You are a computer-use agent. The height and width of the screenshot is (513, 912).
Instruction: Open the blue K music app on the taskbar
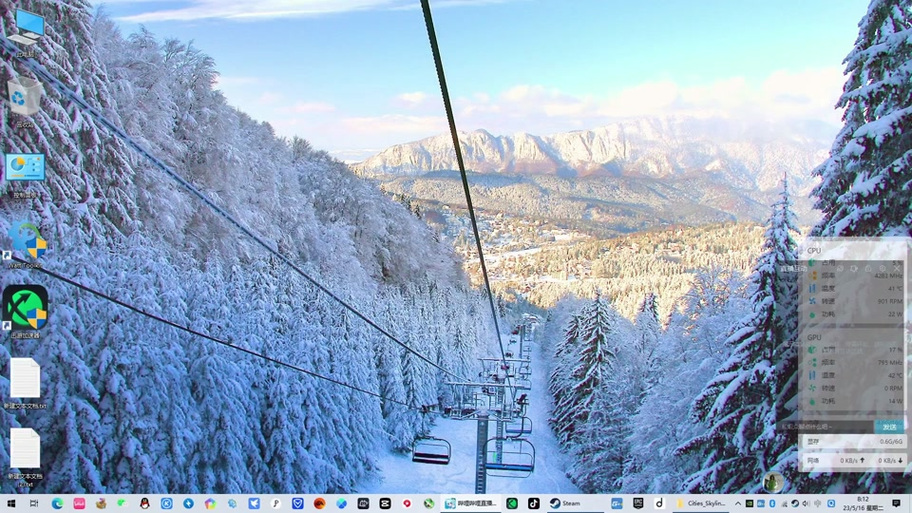coord(166,504)
